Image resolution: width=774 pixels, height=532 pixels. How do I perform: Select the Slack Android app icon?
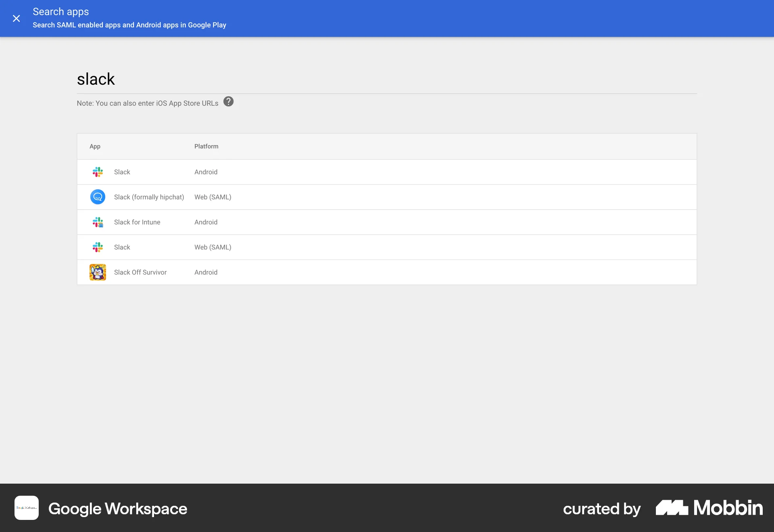point(98,172)
